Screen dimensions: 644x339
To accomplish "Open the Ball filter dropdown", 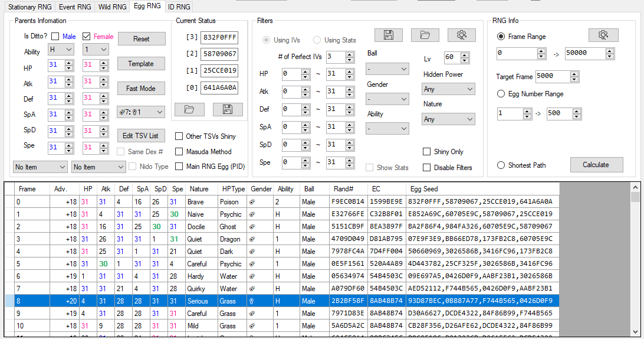I will (x=387, y=69).
